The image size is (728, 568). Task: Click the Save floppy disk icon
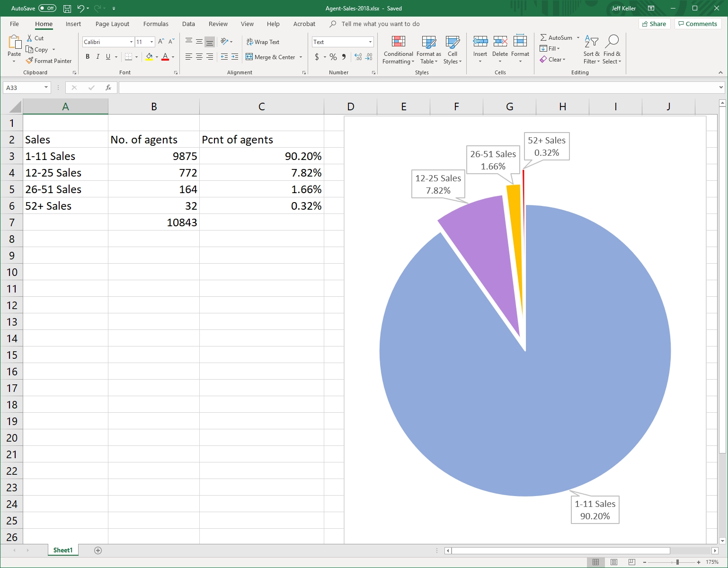point(67,9)
